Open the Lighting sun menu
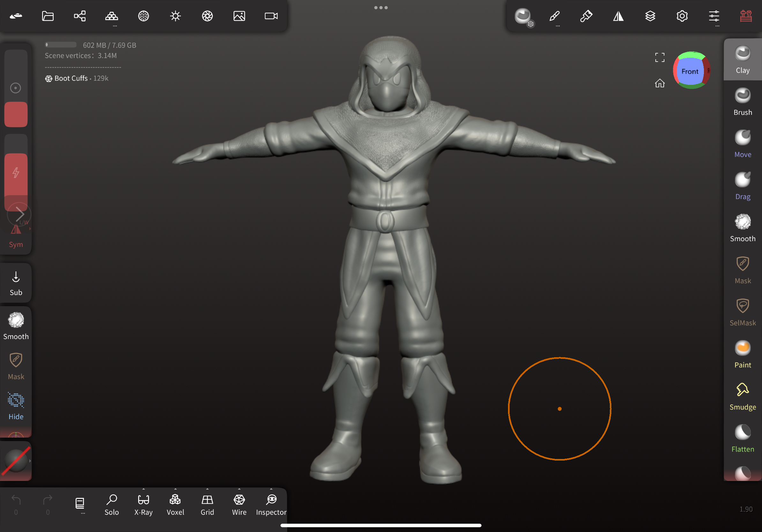Screen dimensions: 762x532 point(175,16)
